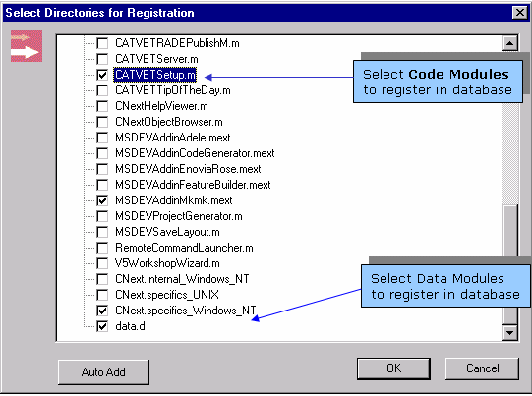Toggle the data.d checkbox
The width and height of the screenshot is (532, 396).
pyautogui.click(x=102, y=326)
